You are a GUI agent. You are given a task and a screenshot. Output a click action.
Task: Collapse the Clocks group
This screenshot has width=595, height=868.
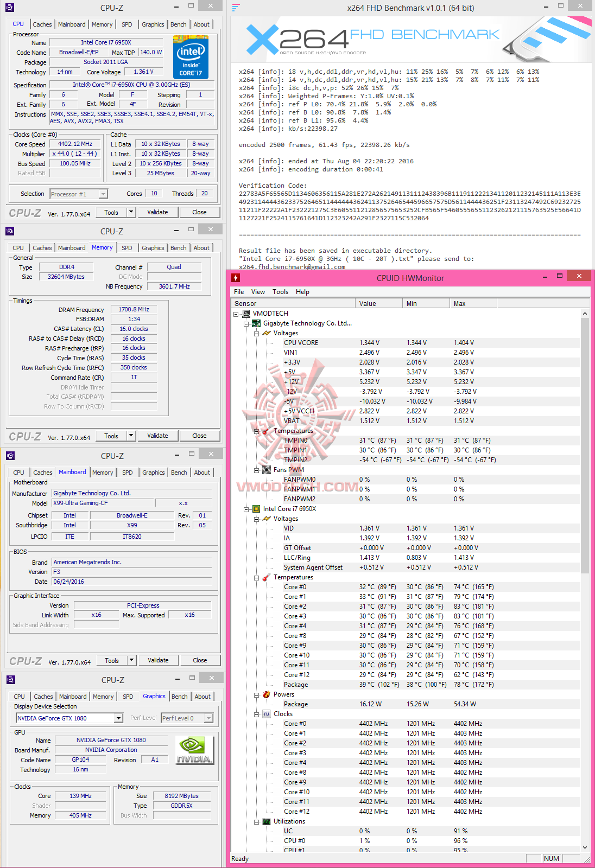tap(257, 714)
